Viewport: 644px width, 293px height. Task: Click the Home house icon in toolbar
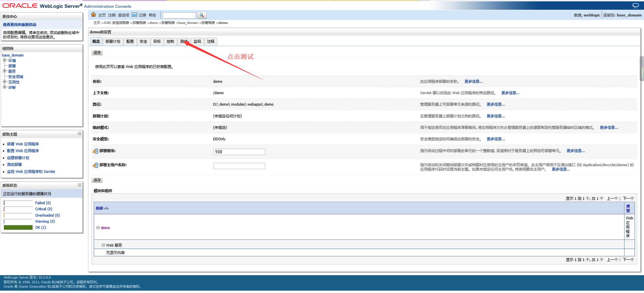tap(93, 14)
